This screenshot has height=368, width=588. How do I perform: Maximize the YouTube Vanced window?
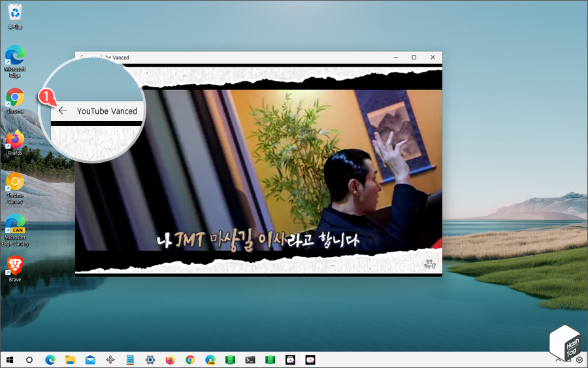click(414, 58)
